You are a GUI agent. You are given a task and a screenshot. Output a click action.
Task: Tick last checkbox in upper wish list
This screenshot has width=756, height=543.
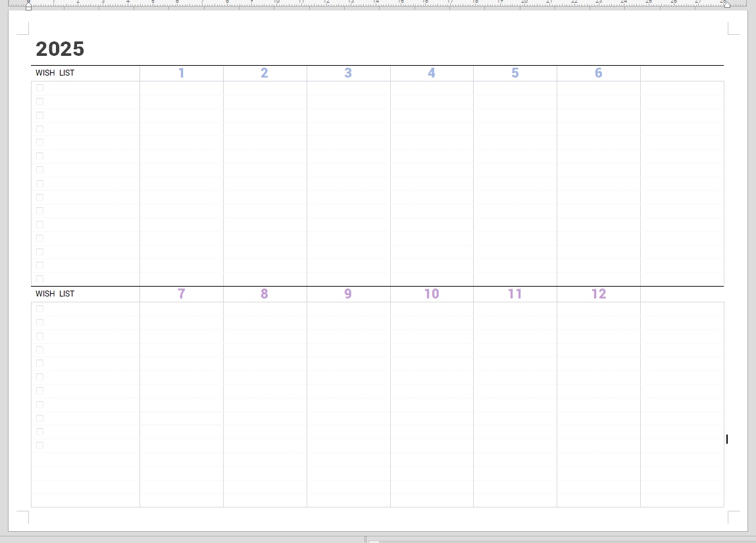pyautogui.click(x=40, y=279)
